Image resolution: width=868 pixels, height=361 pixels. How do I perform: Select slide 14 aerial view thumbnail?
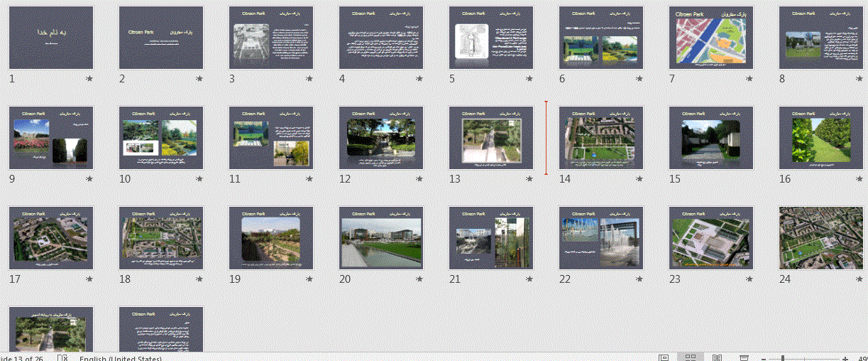[601, 138]
